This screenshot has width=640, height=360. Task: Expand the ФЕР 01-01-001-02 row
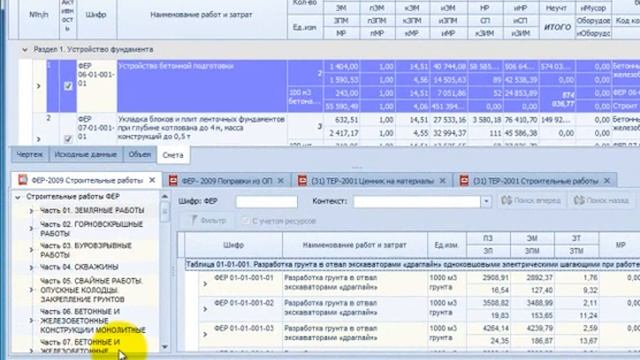[205, 309]
